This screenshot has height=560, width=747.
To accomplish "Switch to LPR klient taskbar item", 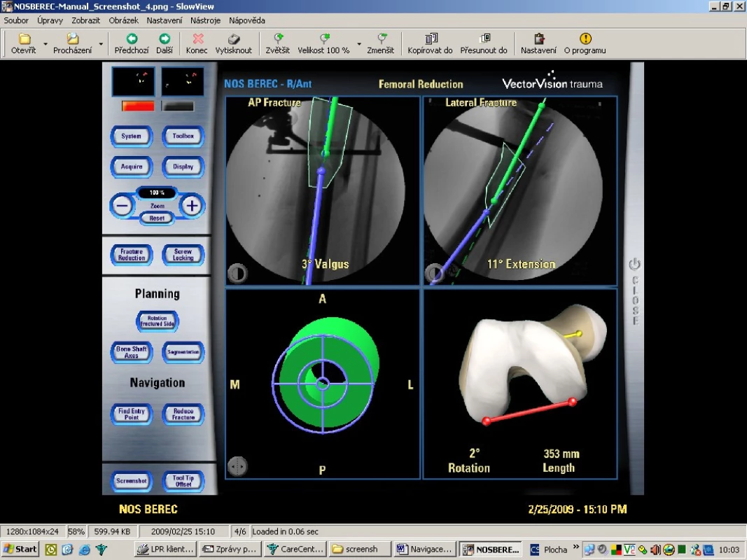I will pyautogui.click(x=166, y=549).
